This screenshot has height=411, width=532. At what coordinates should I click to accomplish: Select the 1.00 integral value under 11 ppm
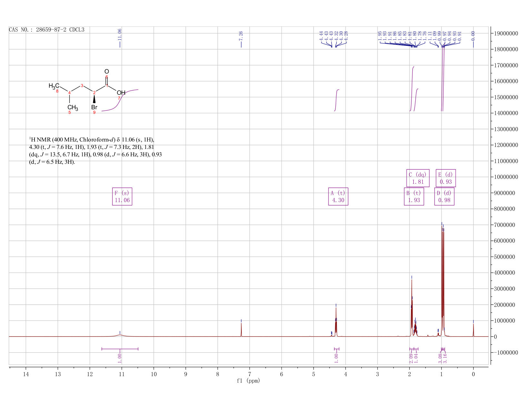tap(119, 357)
